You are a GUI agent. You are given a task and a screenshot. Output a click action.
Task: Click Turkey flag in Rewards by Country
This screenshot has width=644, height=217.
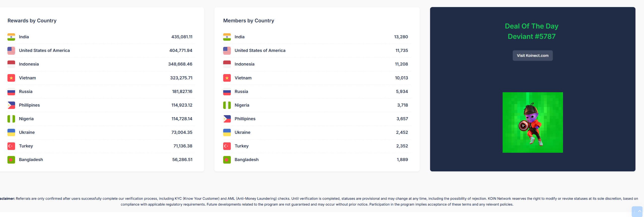11,146
